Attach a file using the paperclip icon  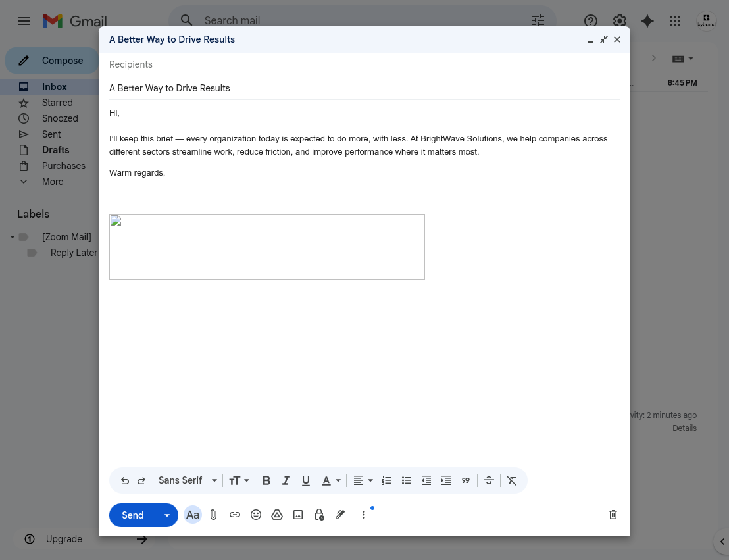point(213,515)
